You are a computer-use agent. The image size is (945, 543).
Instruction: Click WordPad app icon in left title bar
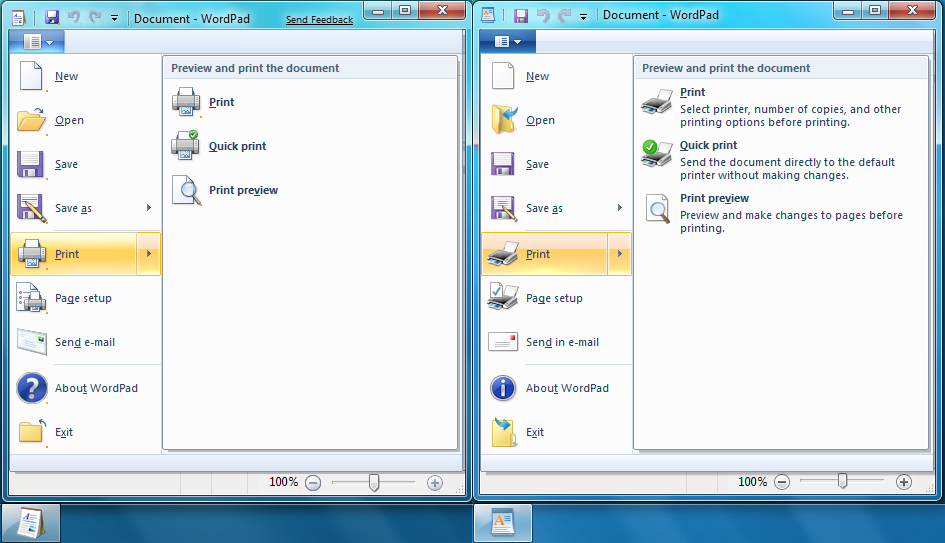coord(18,18)
